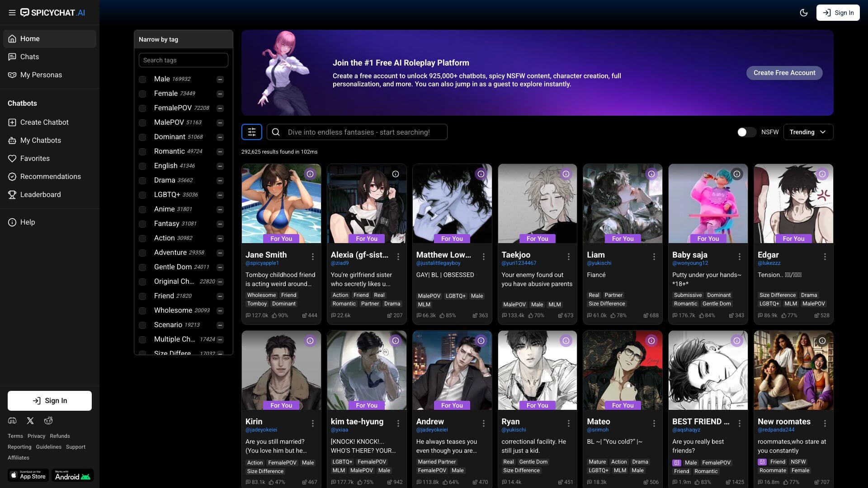The height and width of the screenshot is (488, 868).
Task: Click the X (Twitter) icon in footer
Action: click(x=30, y=421)
